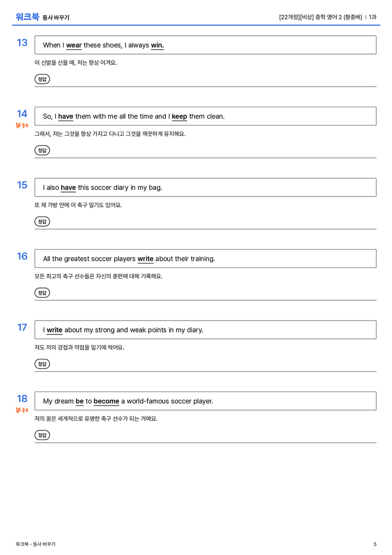Viewport: 392px width, 555px height.
Task: Click the underlined word 'keep' in question 14
Action: [x=179, y=116]
